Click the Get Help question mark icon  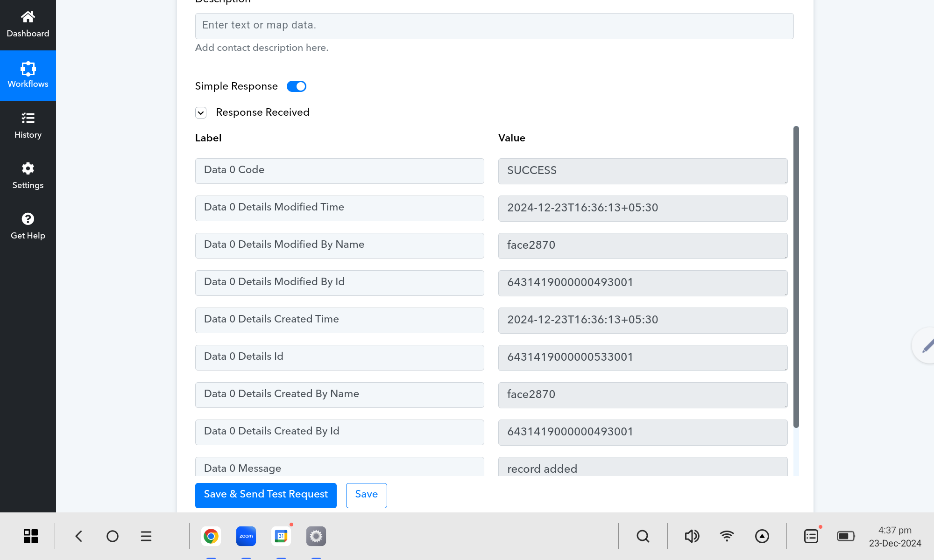pyautogui.click(x=28, y=219)
